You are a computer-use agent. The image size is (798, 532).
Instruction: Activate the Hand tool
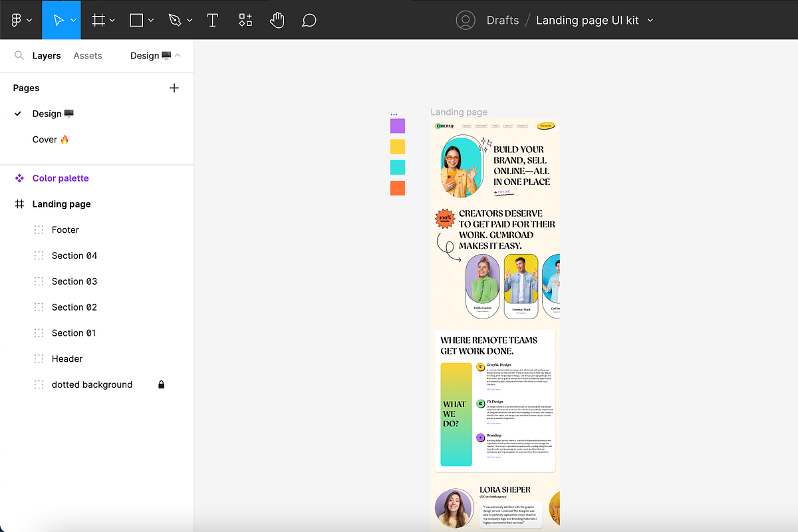tap(277, 20)
